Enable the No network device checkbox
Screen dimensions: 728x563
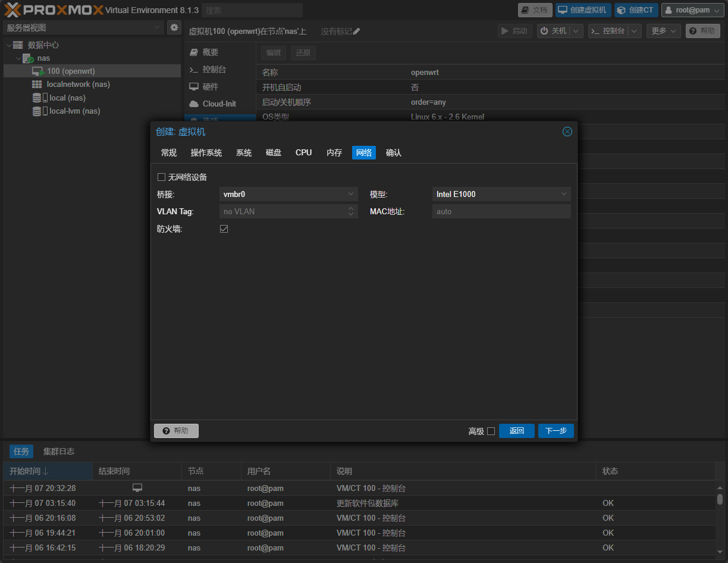(x=161, y=177)
